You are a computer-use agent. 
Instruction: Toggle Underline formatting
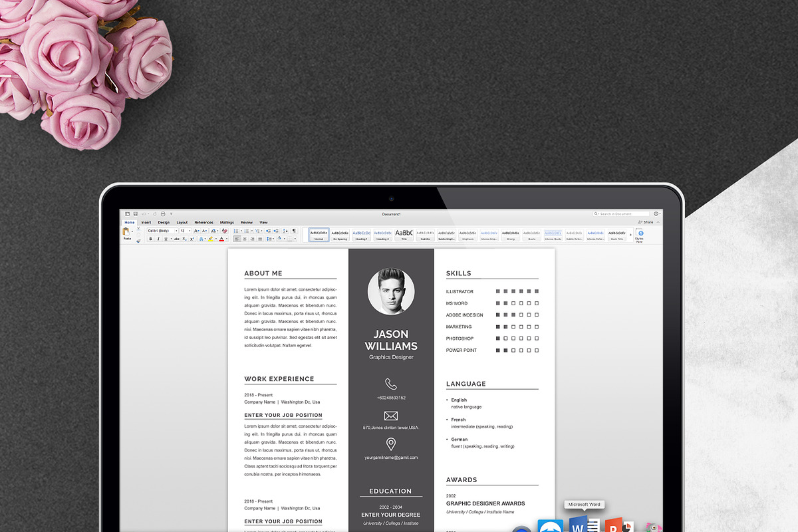(x=166, y=239)
